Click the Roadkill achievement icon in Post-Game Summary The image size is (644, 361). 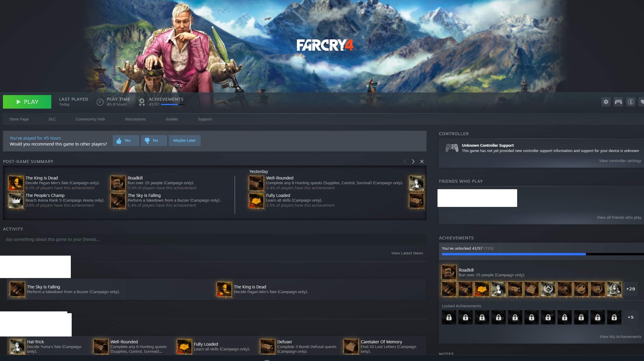pyautogui.click(x=118, y=183)
